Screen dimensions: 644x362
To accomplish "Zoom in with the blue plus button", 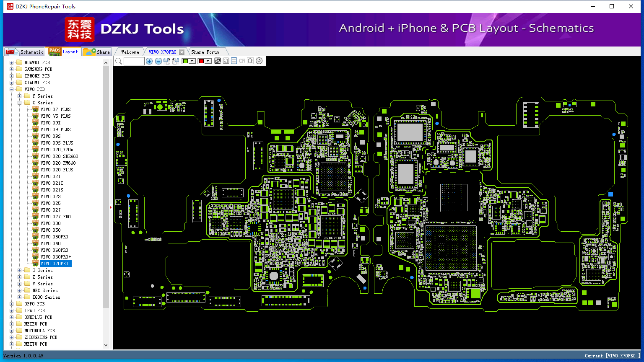I will click(x=149, y=61).
